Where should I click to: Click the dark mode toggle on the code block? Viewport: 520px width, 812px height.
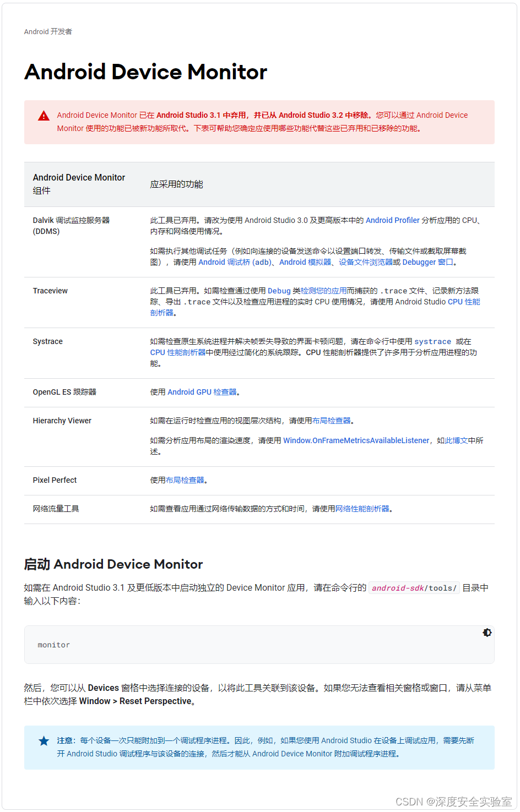(x=487, y=633)
